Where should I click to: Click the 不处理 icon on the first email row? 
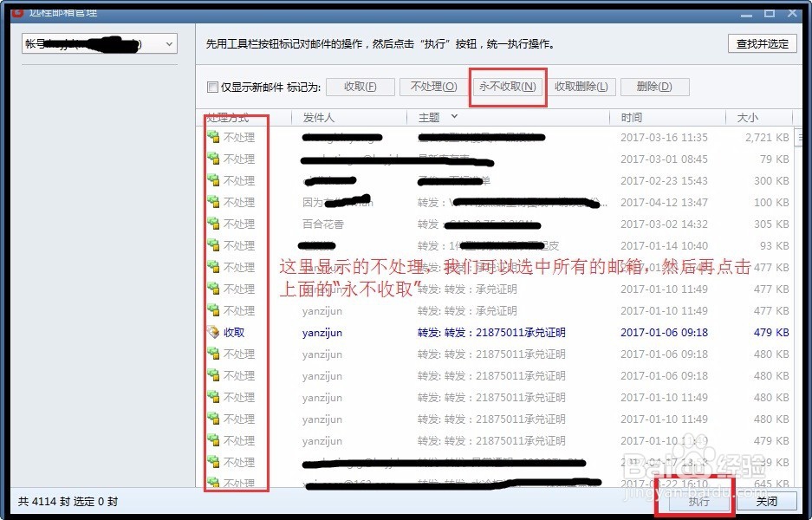point(212,137)
